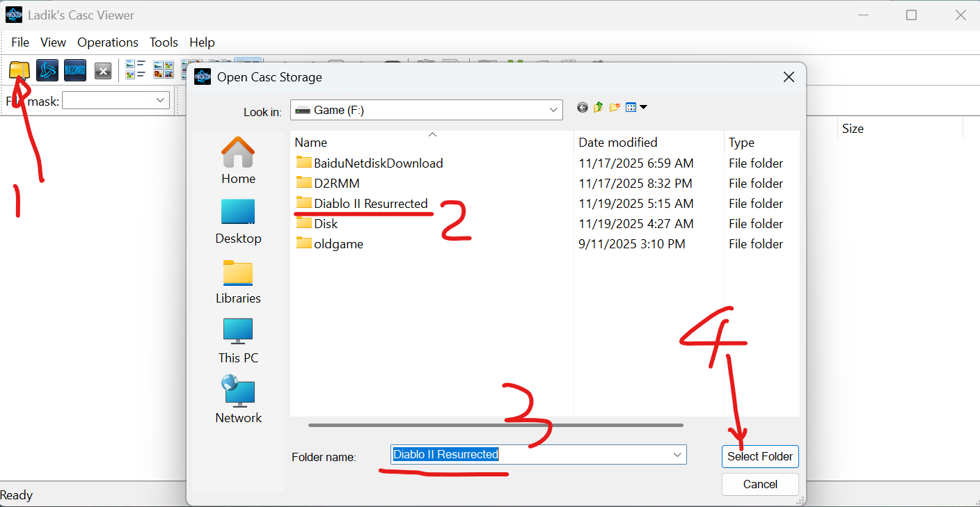Screen dimensions: 980x507
Task: Open Network in places bar
Action: tap(238, 399)
